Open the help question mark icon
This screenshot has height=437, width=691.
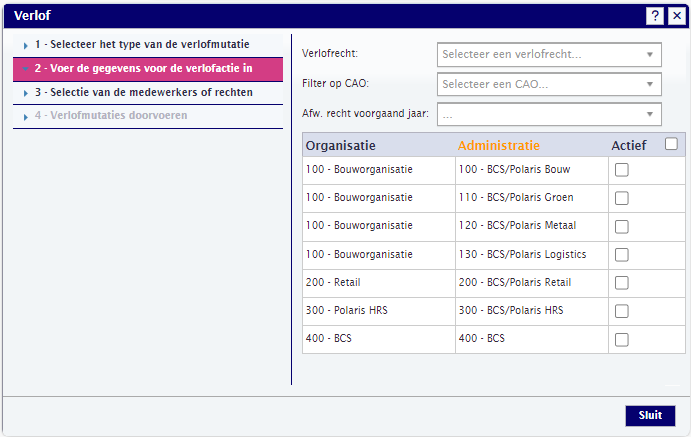point(655,16)
